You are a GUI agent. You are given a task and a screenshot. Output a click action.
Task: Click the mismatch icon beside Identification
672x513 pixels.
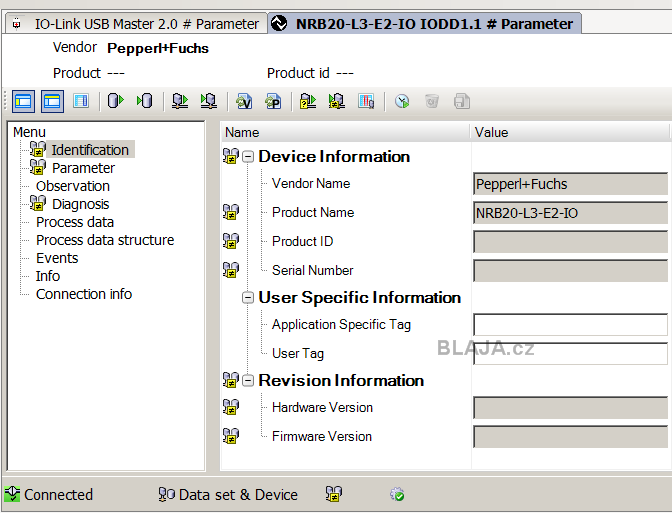coord(38,150)
